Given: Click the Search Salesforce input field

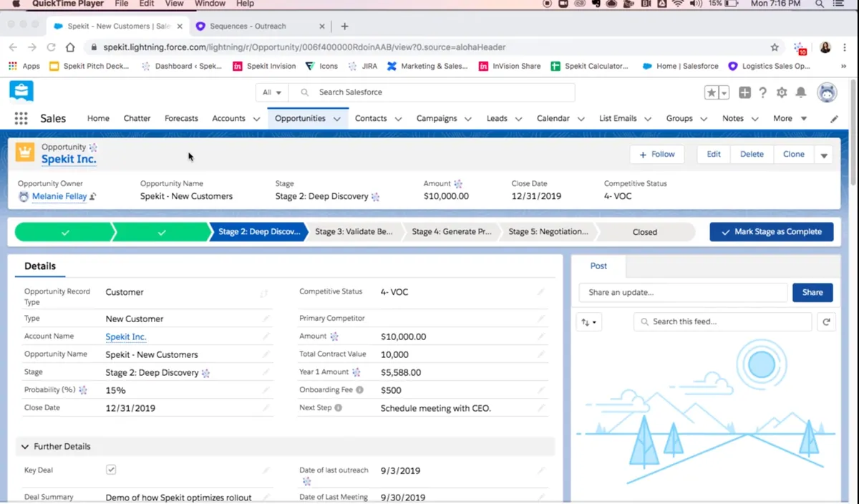Looking at the screenshot, I should (x=432, y=92).
